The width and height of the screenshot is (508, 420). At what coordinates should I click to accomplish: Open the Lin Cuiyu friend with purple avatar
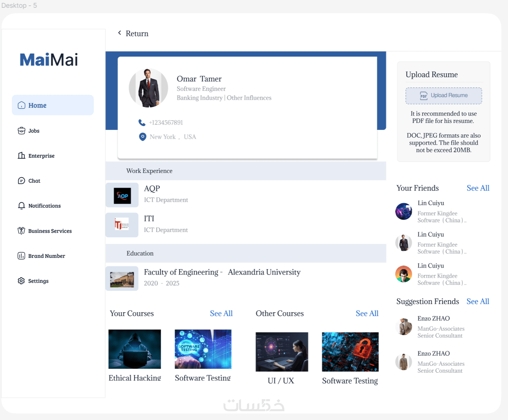(404, 211)
